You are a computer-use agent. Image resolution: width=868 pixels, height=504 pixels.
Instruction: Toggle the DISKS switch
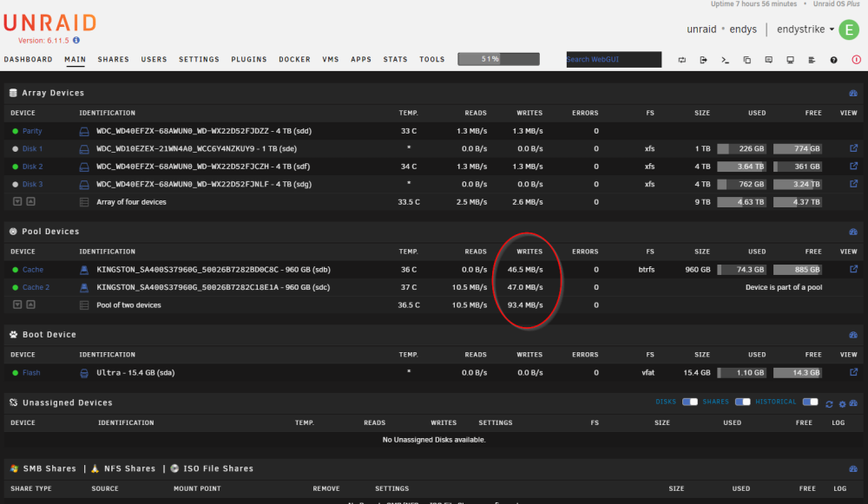[x=690, y=402]
